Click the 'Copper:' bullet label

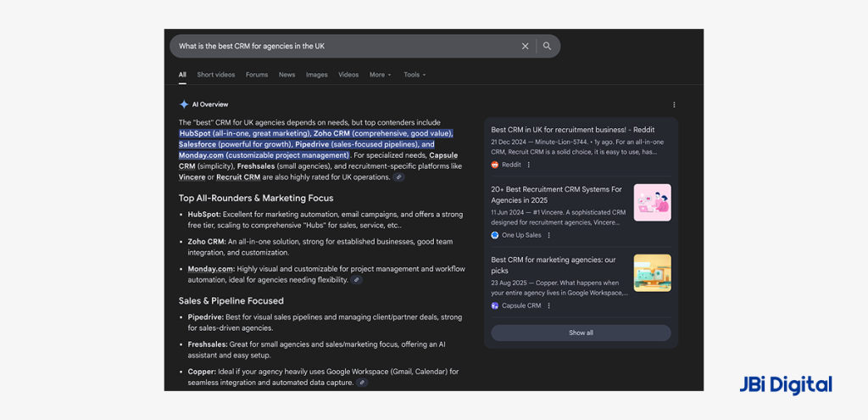[202, 372]
